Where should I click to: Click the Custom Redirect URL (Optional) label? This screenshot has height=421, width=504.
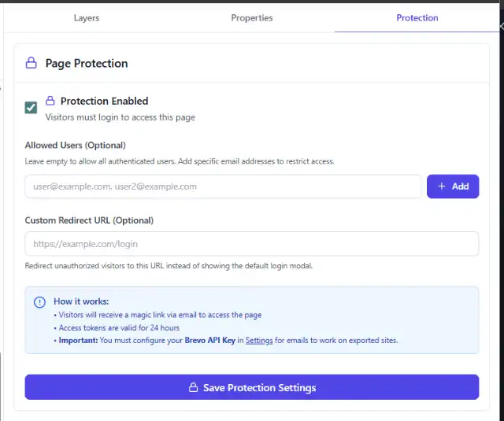pos(89,220)
